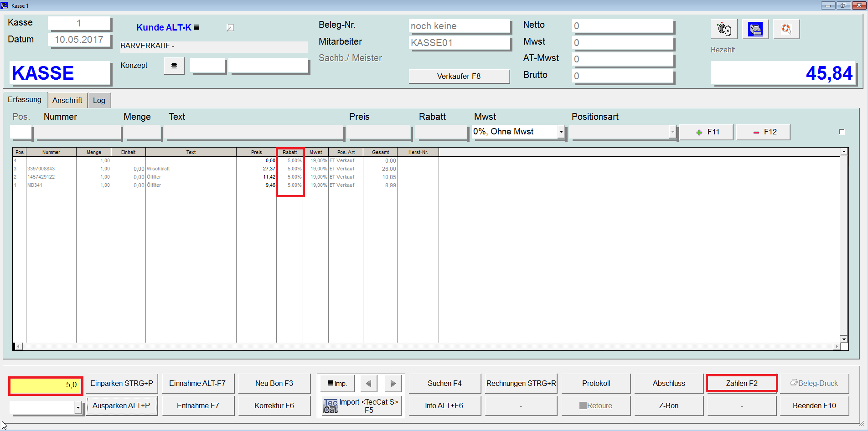Switch to the Log tab
The width and height of the screenshot is (868, 431).
pos(99,100)
